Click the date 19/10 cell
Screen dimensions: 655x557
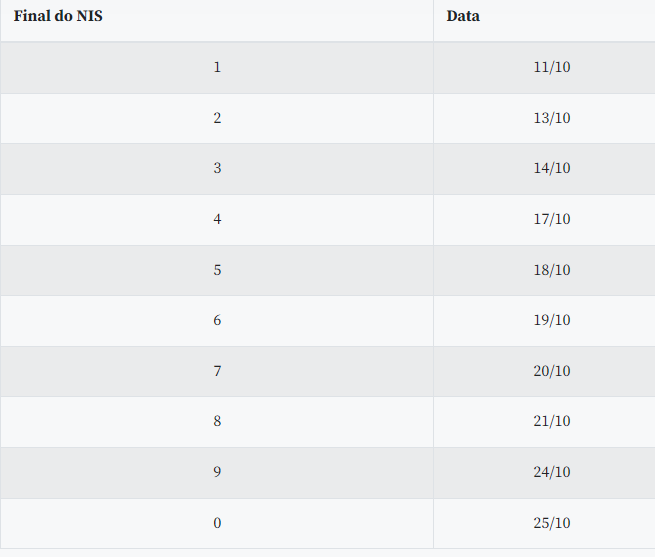click(x=552, y=320)
